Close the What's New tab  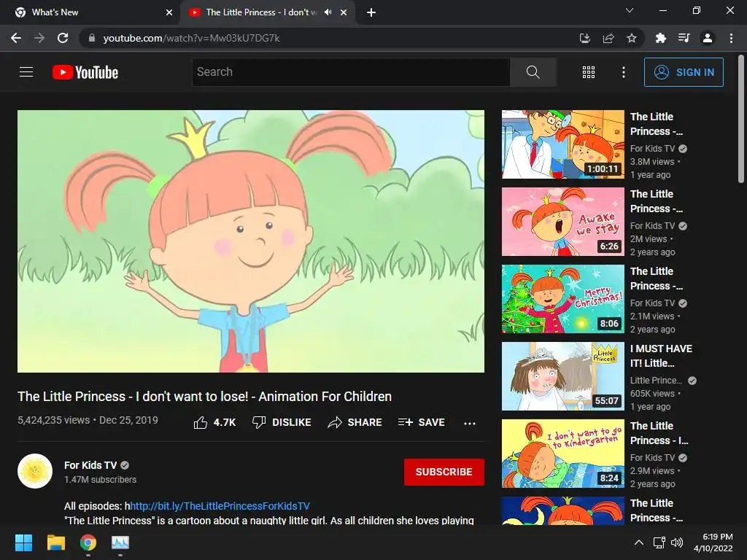point(169,12)
